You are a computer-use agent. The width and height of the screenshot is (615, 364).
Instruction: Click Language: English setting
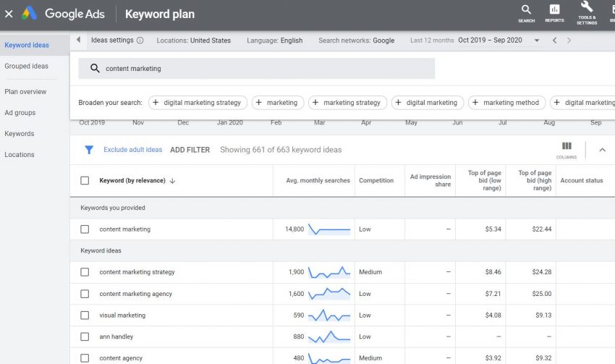pos(274,41)
